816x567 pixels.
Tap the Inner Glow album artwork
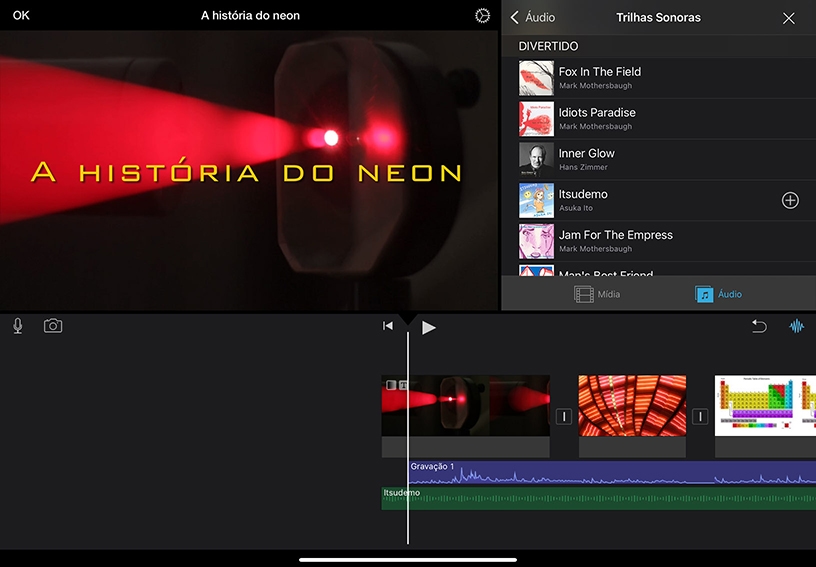(536, 160)
